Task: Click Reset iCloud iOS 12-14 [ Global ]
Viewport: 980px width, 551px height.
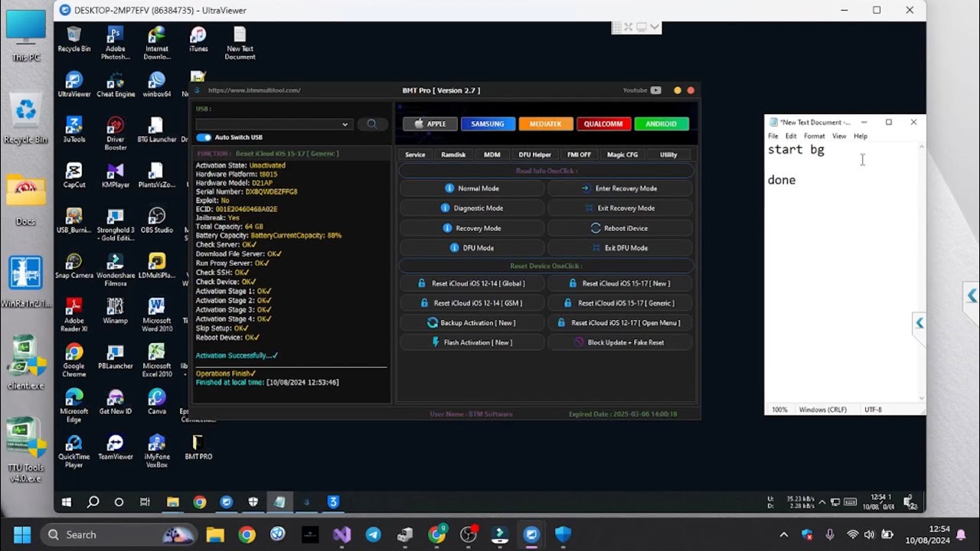Action: pos(472,283)
